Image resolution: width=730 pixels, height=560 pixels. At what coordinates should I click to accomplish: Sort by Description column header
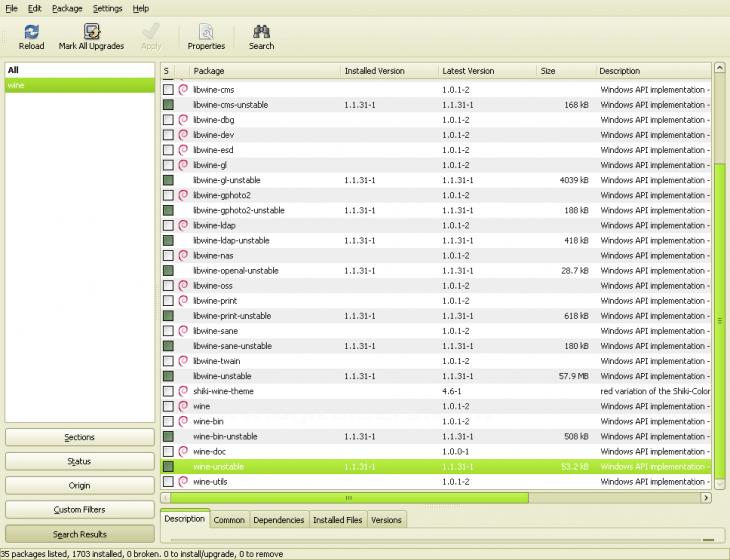coord(654,71)
